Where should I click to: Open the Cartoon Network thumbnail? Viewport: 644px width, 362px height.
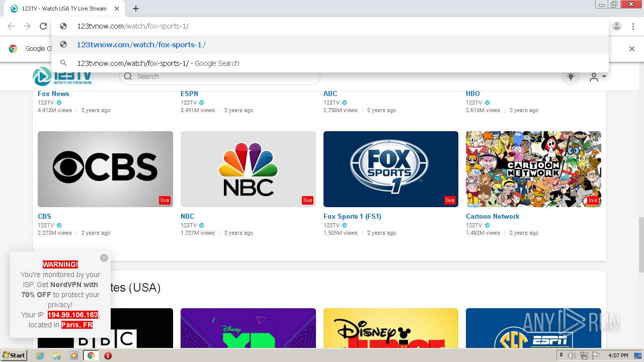(533, 169)
